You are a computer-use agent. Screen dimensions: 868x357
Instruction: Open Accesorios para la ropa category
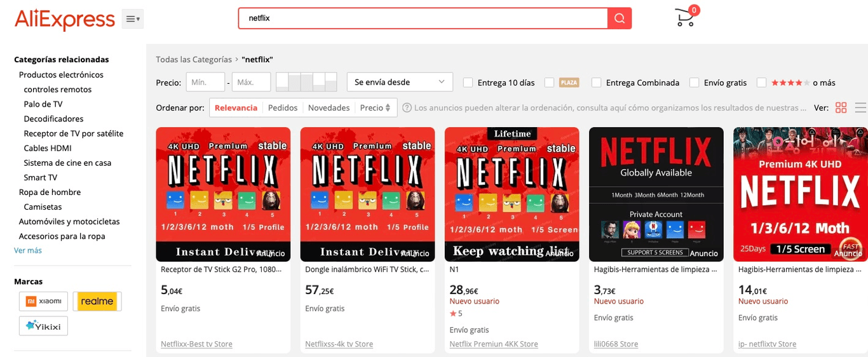(x=62, y=236)
